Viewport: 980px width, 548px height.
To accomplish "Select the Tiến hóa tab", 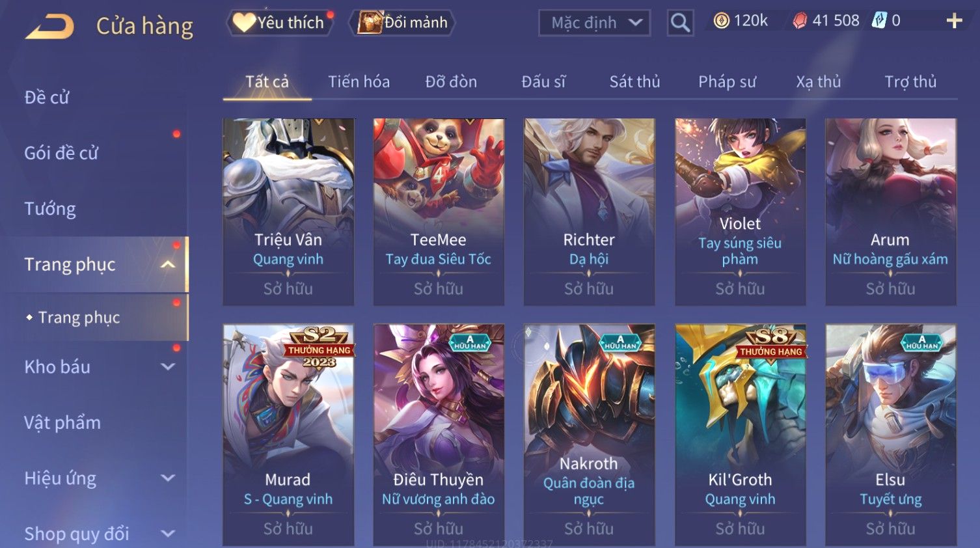I will (x=359, y=81).
